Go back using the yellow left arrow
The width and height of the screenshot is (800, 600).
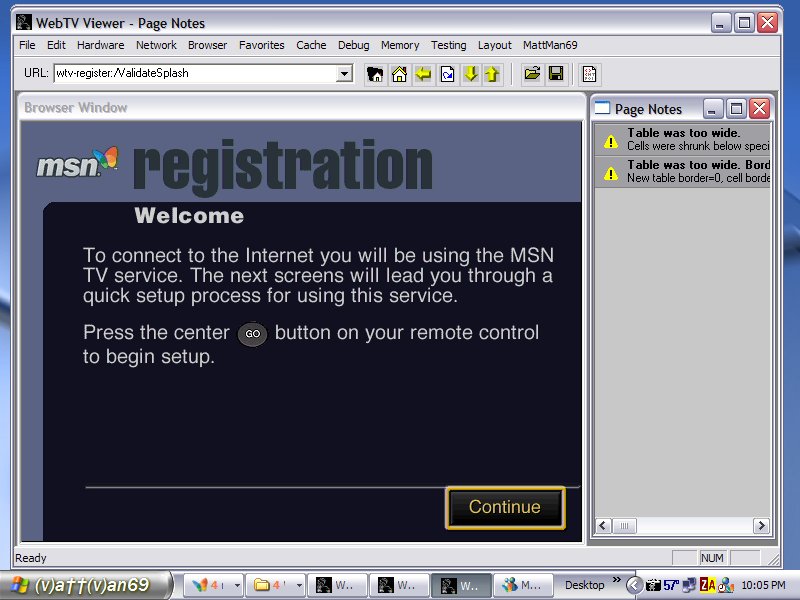pos(423,74)
